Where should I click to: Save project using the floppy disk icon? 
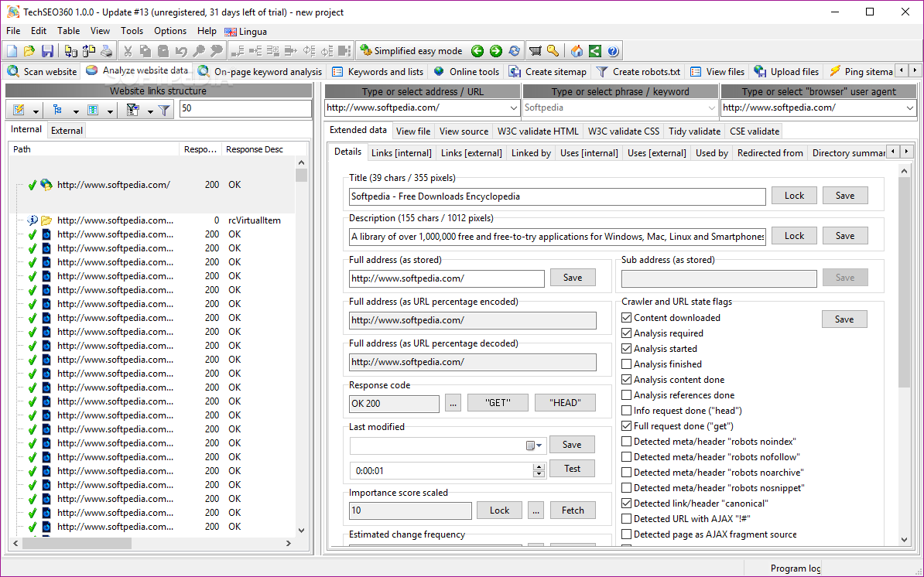tap(47, 51)
